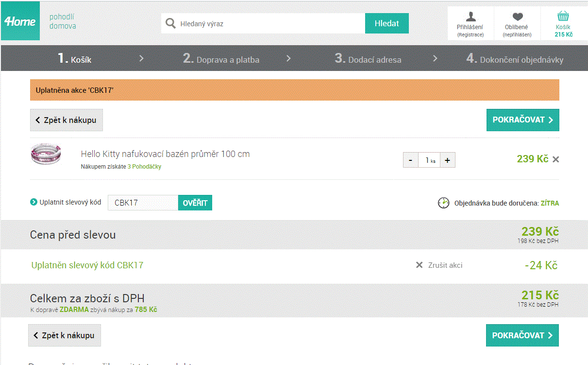
Task: Go to step 3 Dodací adresa
Action: click(368, 59)
